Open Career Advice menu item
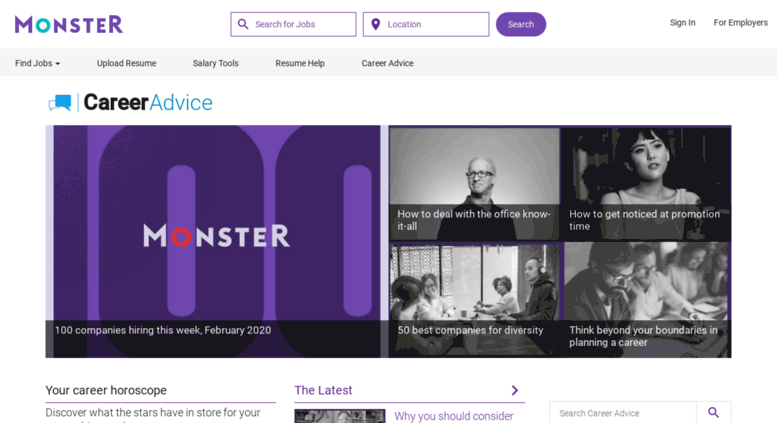Viewport: 777px width, 423px height. 388,63
